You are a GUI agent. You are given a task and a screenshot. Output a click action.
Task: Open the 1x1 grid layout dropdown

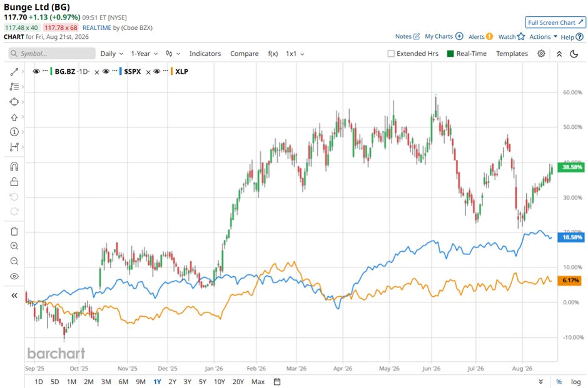point(295,54)
